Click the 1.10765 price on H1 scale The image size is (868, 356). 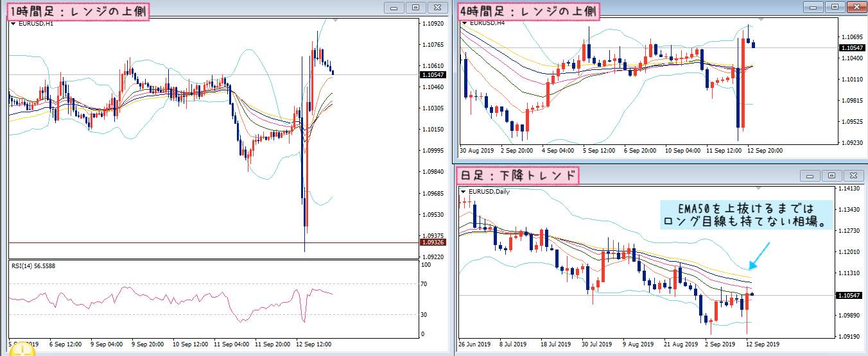[x=433, y=44]
